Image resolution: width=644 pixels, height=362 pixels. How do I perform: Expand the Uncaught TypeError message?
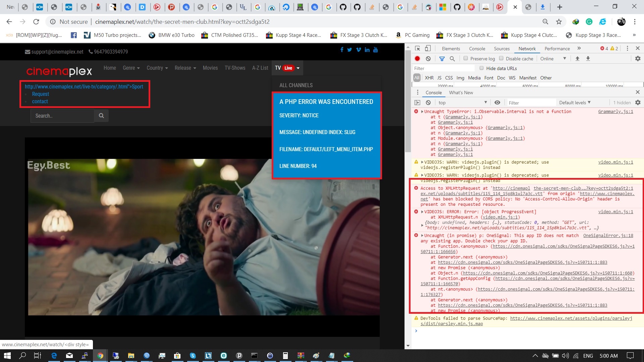(x=422, y=112)
